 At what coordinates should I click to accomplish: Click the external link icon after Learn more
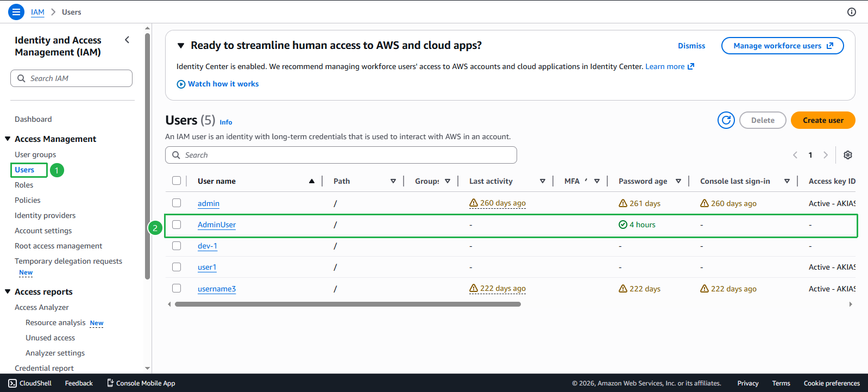691,66
